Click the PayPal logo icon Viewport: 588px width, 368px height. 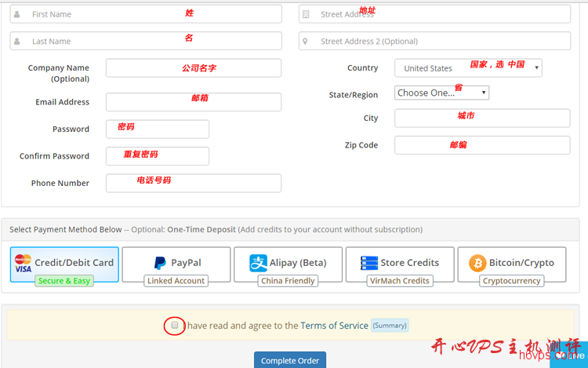pos(160,263)
